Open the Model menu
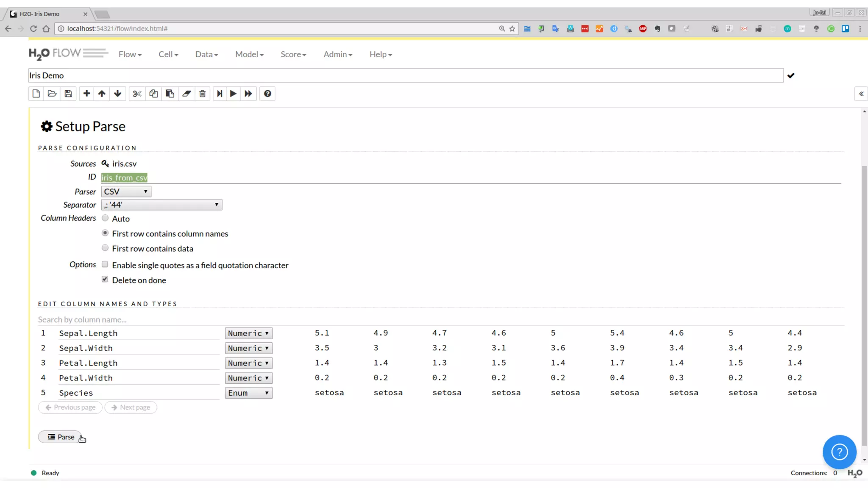Viewport: 868px width, 488px height. click(249, 54)
